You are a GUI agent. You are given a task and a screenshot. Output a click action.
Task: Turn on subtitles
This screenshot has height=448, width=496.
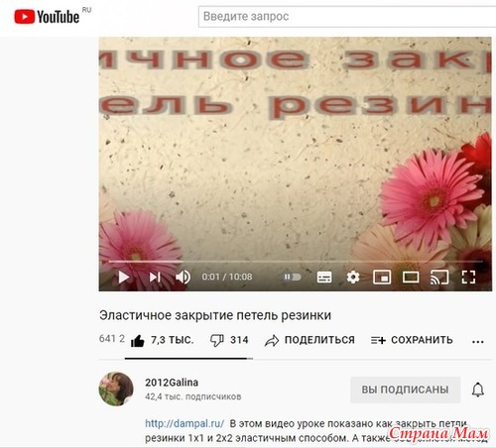pyautogui.click(x=324, y=277)
